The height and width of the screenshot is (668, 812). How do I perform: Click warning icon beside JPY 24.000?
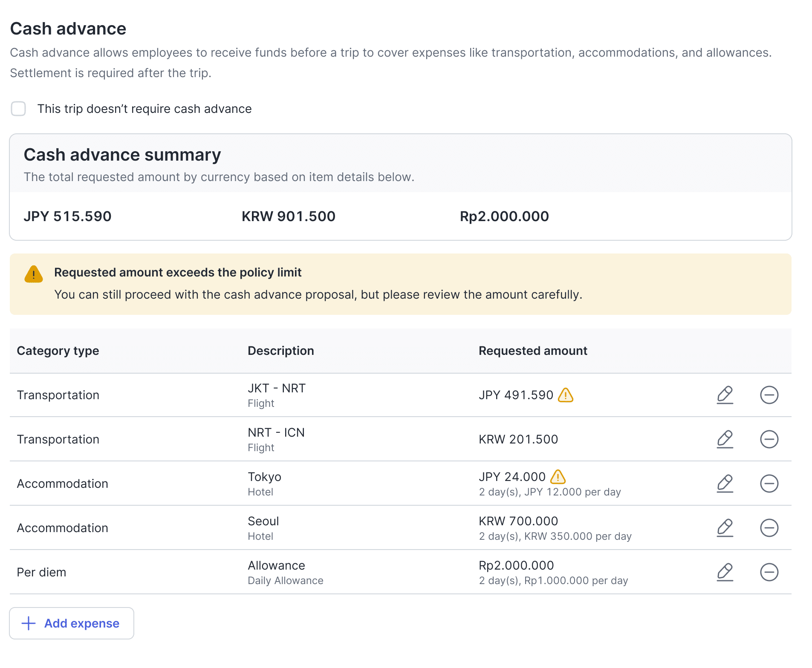coord(558,477)
